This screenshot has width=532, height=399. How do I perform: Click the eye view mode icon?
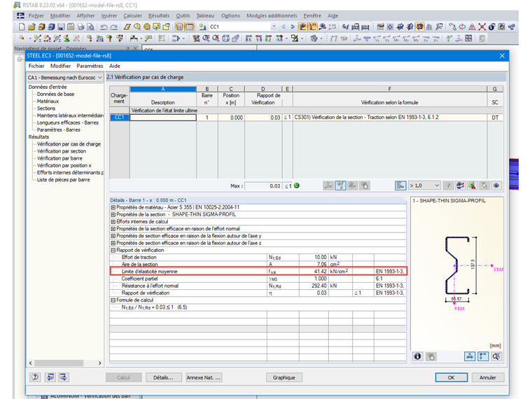point(496,185)
